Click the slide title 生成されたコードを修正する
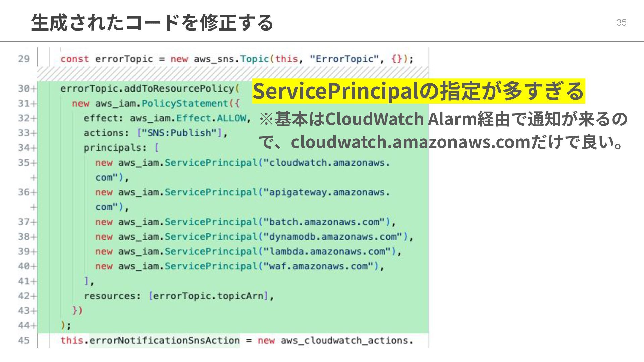 pyautogui.click(x=152, y=23)
